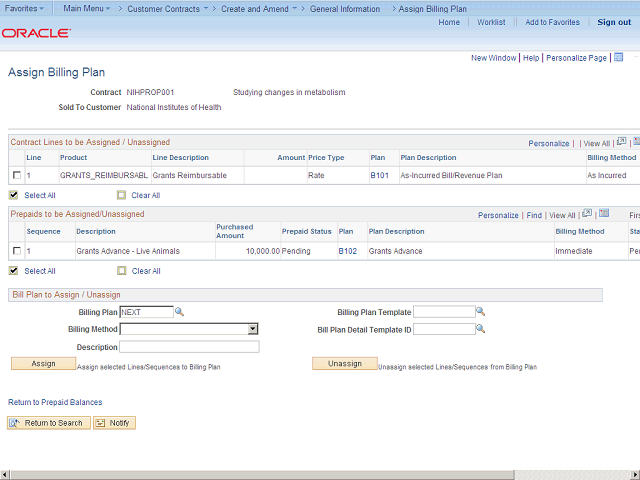Click into the Description text field
Viewport: 640px width, 480px height.
[x=189, y=347]
